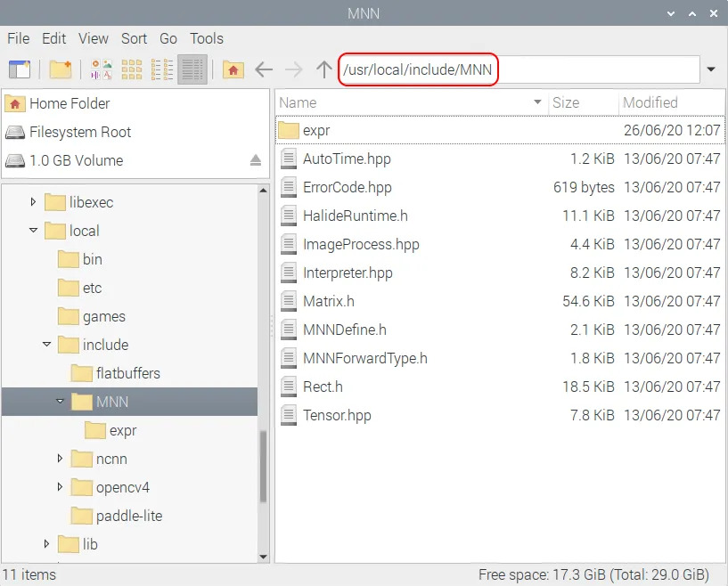Select the opencv4 folder label in tree
The width and height of the screenshot is (728, 586).
123,488
